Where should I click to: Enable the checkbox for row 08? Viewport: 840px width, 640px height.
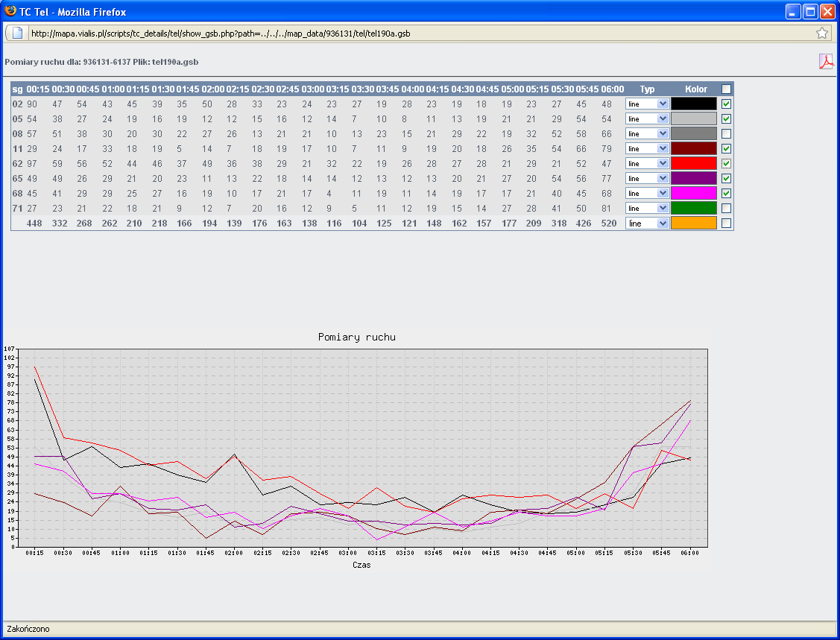[726, 134]
